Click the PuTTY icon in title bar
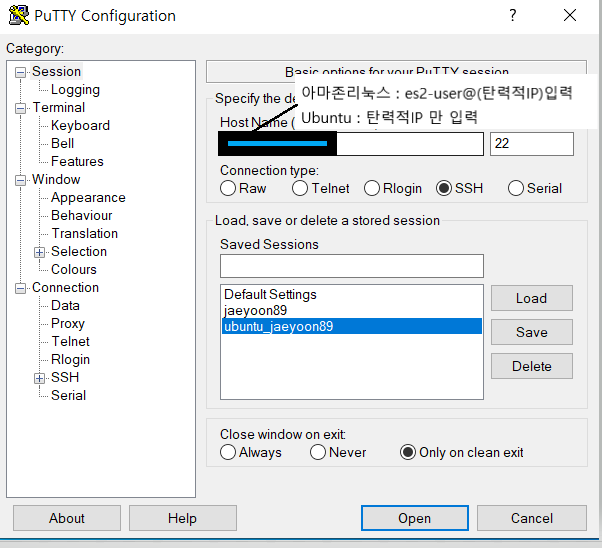The height and width of the screenshot is (548, 602). pyautogui.click(x=18, y=15)
